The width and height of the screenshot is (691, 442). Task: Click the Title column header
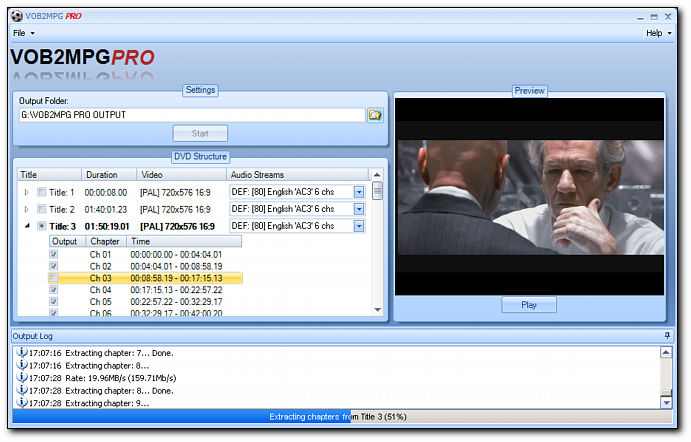pyautogui.click(x=49, y=175)
